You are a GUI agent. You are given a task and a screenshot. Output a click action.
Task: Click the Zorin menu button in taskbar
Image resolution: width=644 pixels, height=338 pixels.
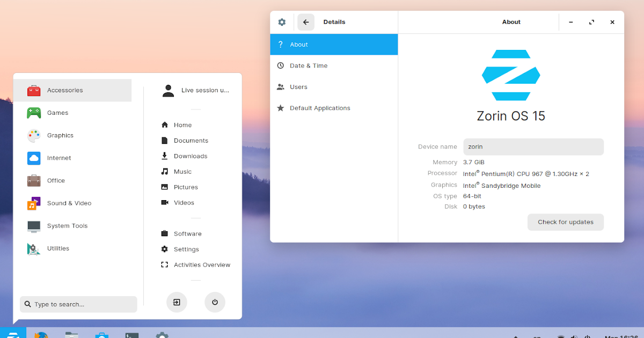13,333
